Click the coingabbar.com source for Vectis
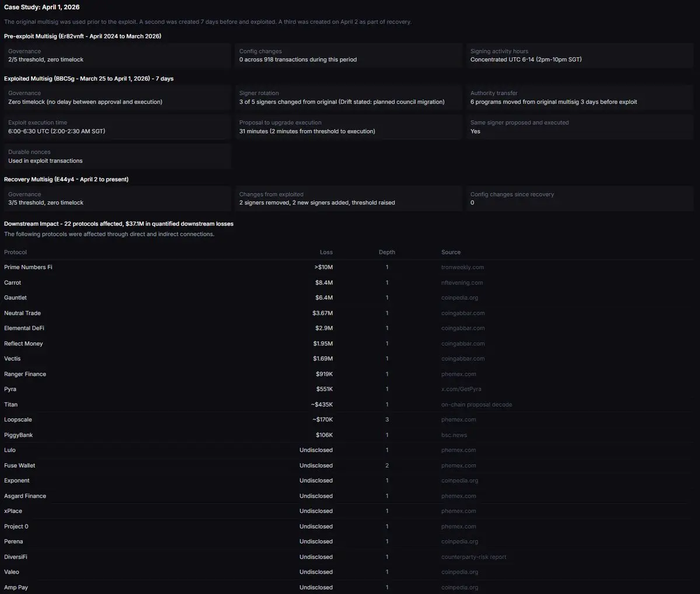 (463, 359)
